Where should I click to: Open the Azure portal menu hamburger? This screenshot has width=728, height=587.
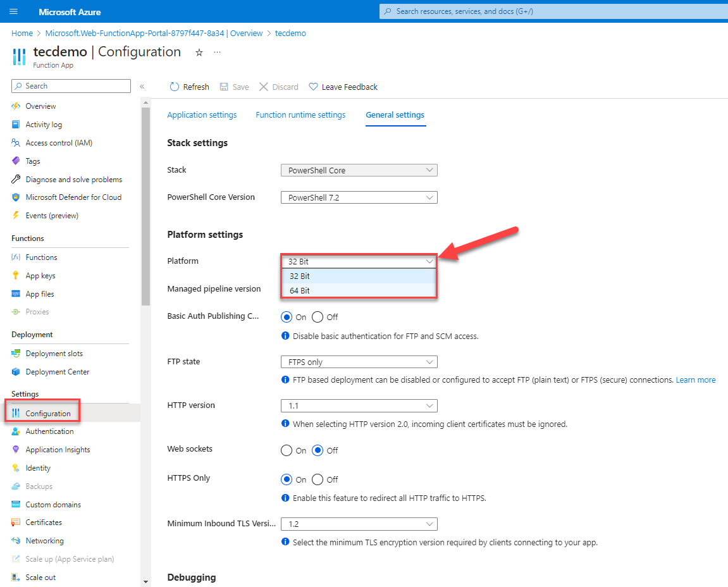(13, 11)
